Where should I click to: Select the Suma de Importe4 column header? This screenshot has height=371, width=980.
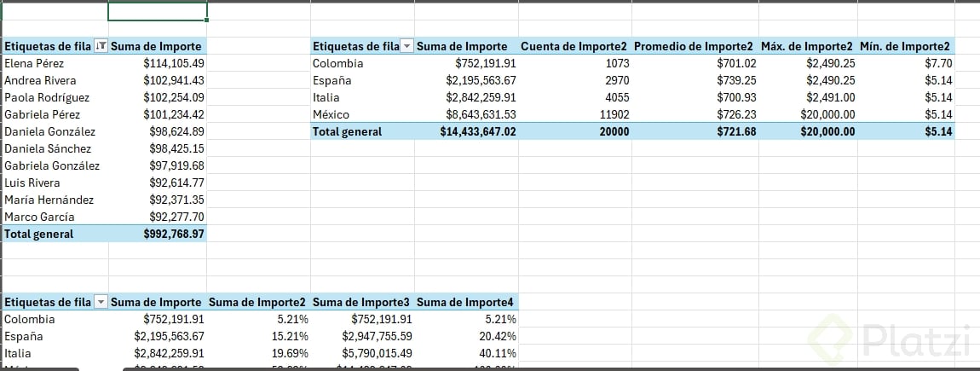465,303
